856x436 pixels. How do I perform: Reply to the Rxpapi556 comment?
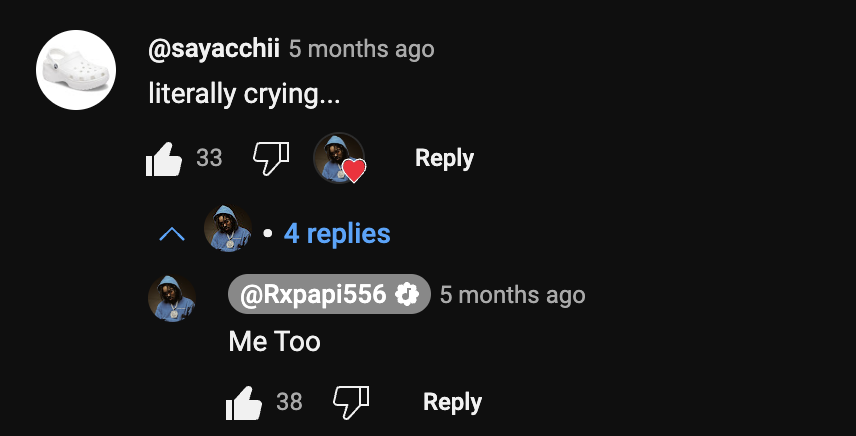[x=452, y=402]
